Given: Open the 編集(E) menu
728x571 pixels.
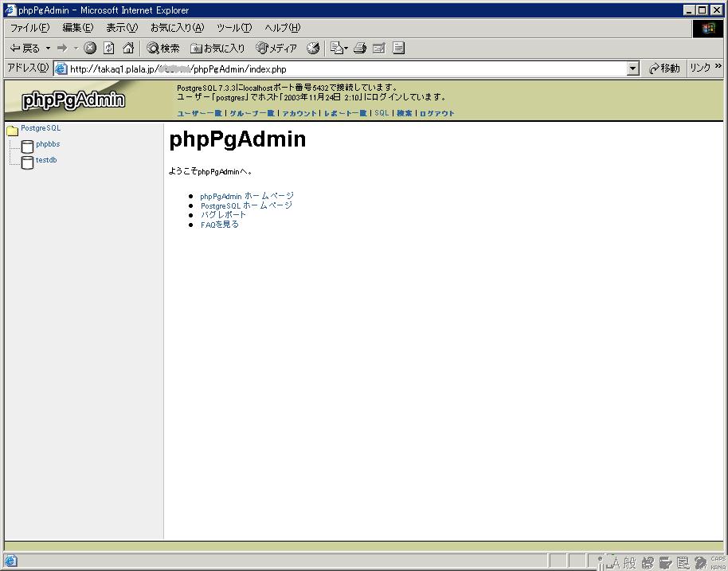Looking at the screenshot, I should [x=78, y=28].
